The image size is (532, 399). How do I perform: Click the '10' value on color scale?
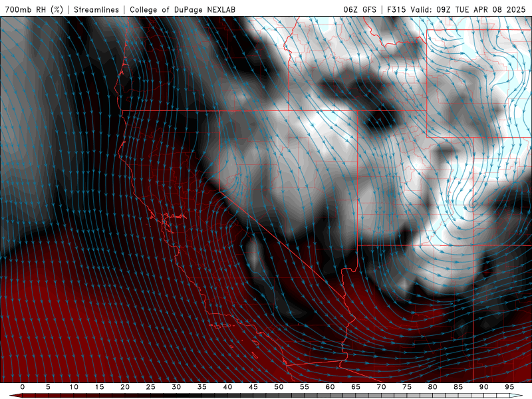(x=74, y=387)
